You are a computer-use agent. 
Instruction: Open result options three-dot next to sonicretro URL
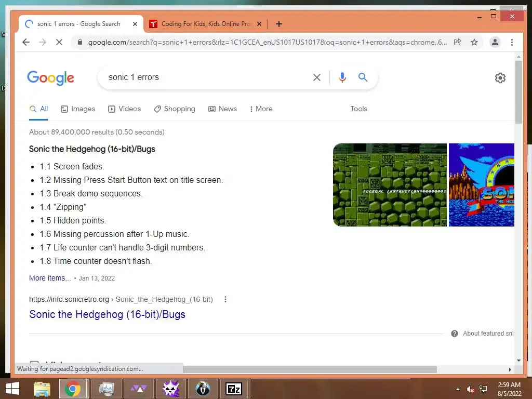coord(225,299)
